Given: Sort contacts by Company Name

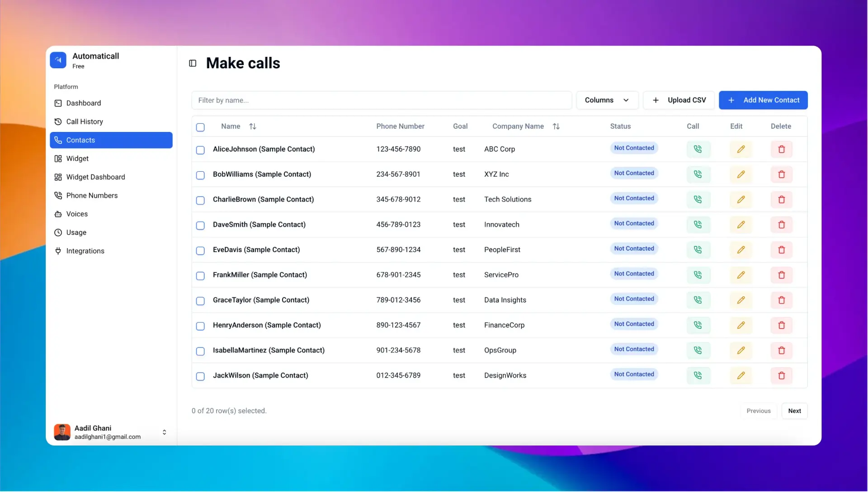Looking at the screenshot, I should pyautogui.click(x=556, y=127).
